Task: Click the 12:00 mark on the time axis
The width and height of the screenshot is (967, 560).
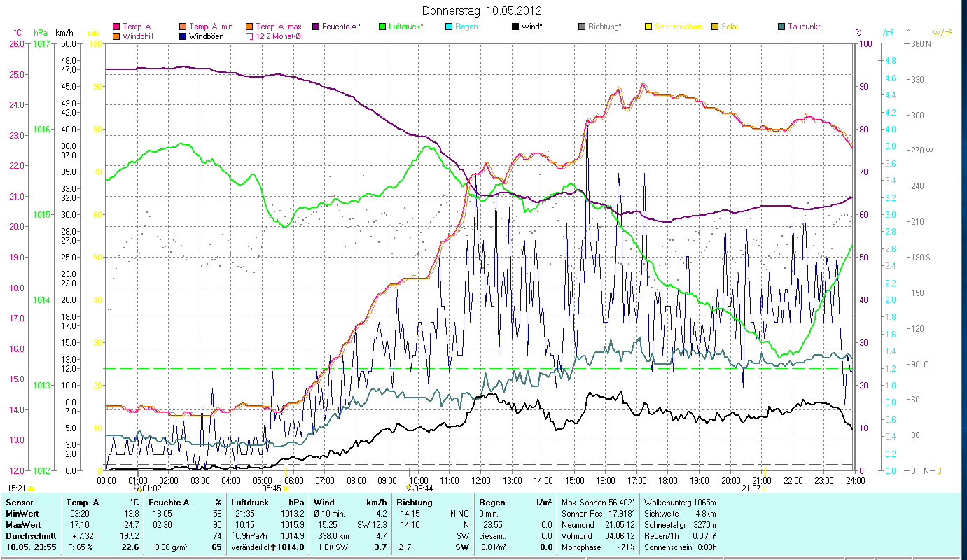Action: (481, 480)
